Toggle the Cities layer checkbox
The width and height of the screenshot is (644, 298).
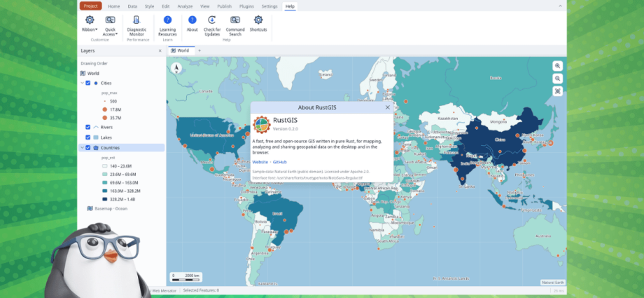click(88, 83)
